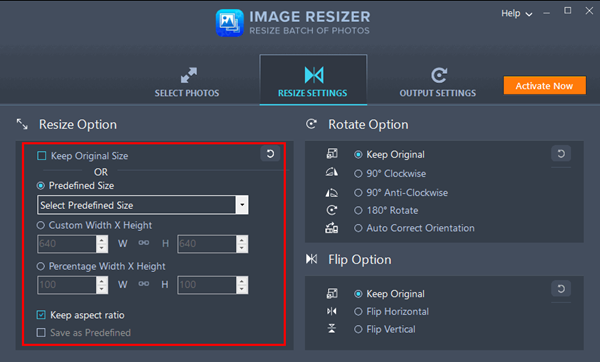
Task: Click the custom height spinner arrows
Action: (x=242, y=244)
